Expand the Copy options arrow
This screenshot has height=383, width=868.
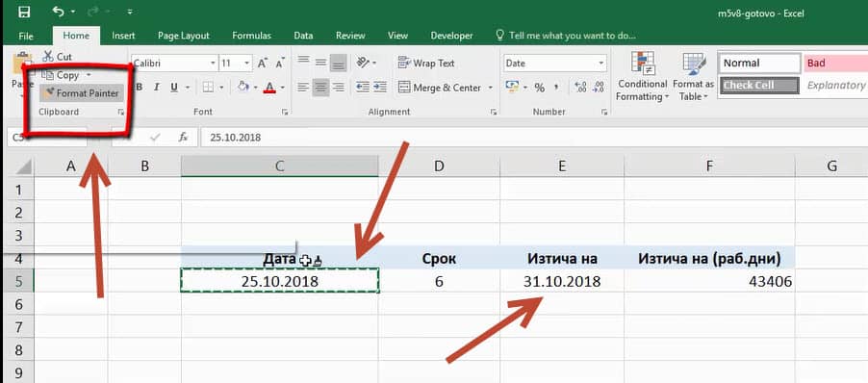88,75
